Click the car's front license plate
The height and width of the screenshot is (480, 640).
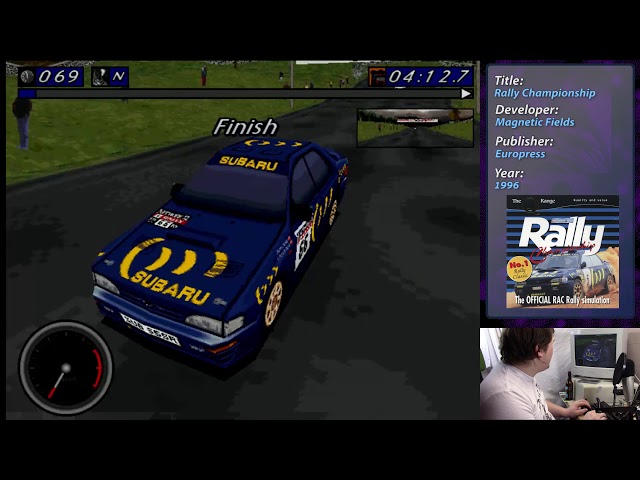pyautogui.click(x=150, y=328)
